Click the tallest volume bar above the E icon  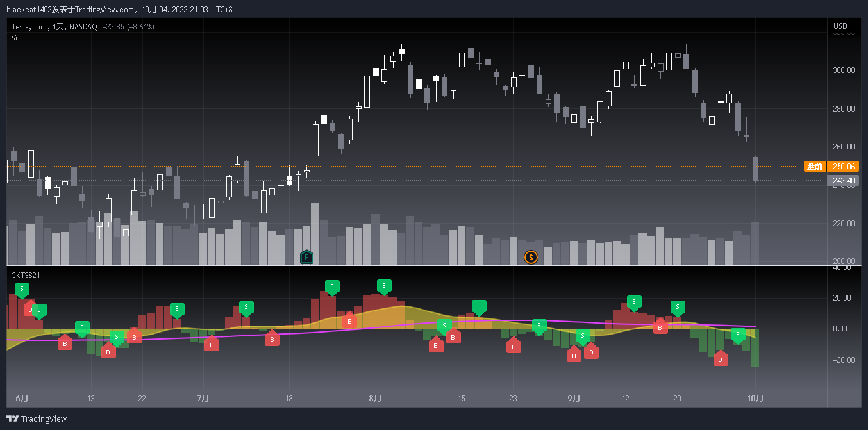click(315, 235)
